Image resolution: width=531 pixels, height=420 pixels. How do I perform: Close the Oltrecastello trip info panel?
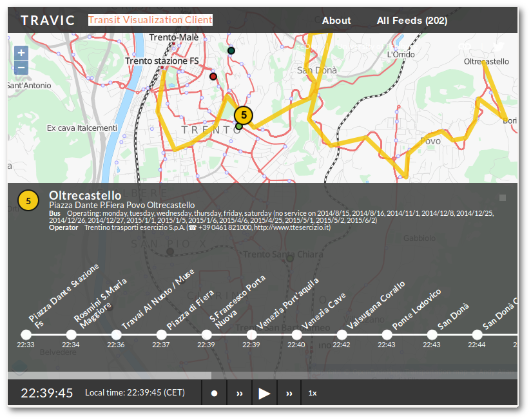[503, 198]
